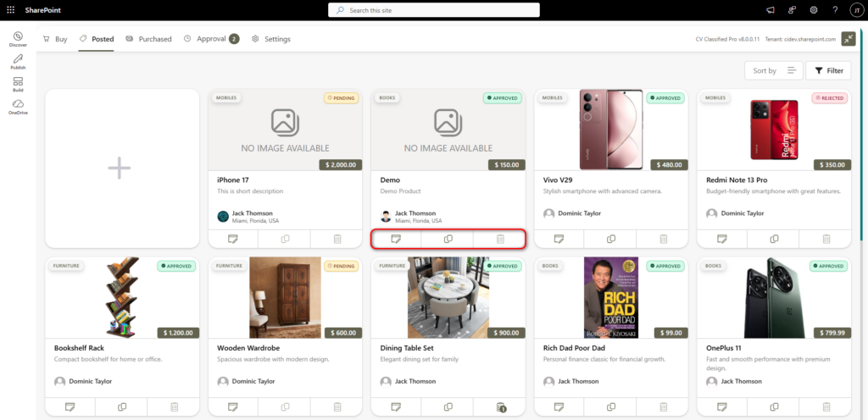The height and width of the screenshot is (420, 868).
Task: Edit the Bookshelf Rack listing
Action: pos(70,406)
